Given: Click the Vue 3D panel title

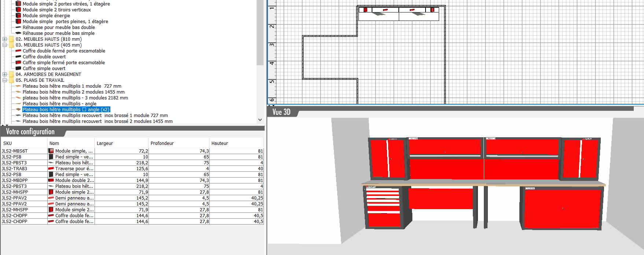Looking at the screenshot, I should pos(281,112).
